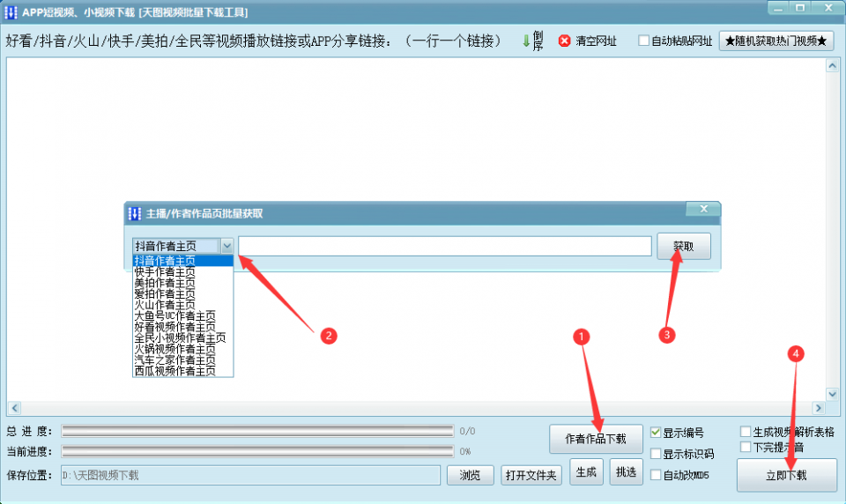Click the author page URL input field

coord(444,246)
